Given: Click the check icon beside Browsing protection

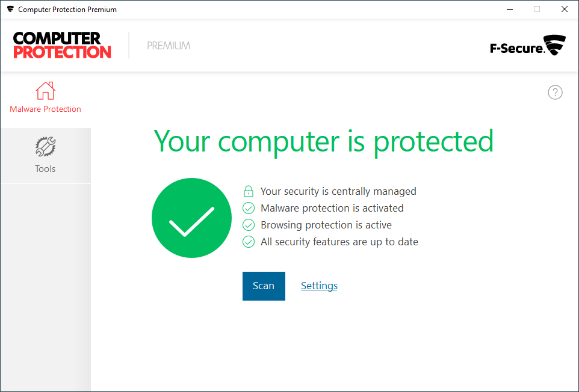Looking at the screenshot, I should (x=249, y=225).
